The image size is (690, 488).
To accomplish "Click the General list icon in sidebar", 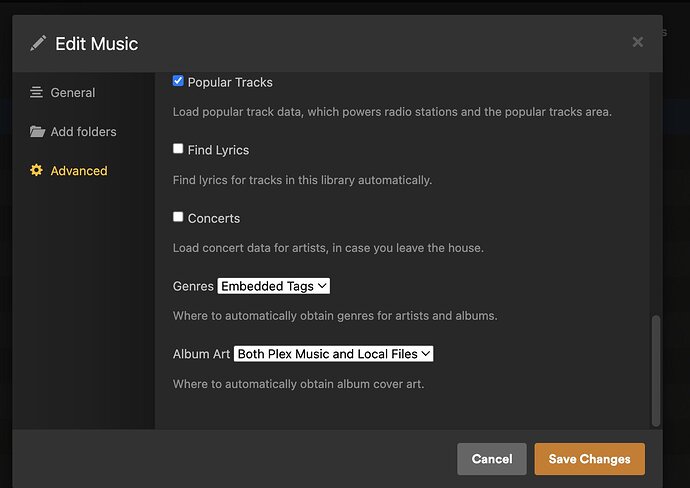I will (x=37, y=93).
